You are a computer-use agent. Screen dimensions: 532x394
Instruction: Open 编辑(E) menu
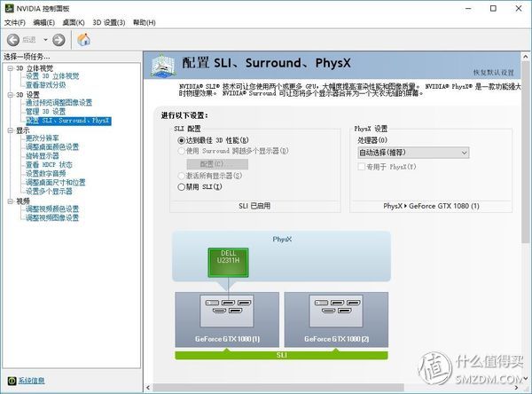[x=43, y=22]
